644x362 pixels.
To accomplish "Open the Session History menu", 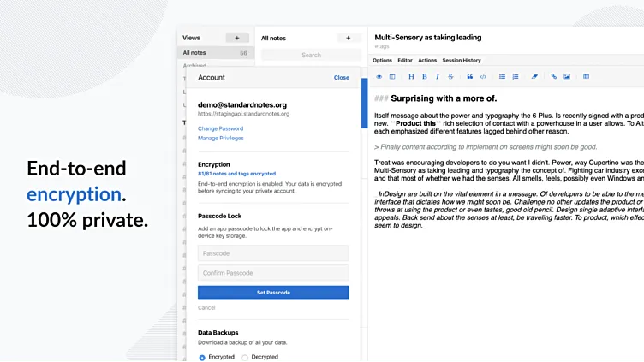I will [x=462, y=60].
